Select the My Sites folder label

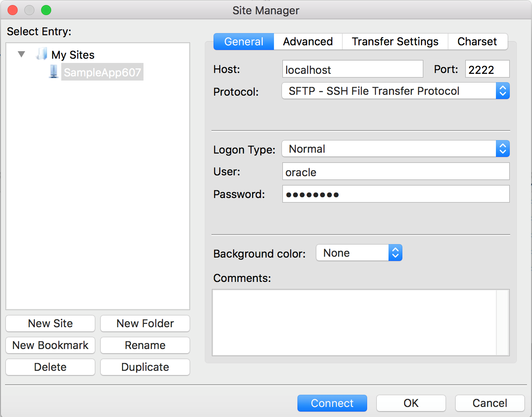tap(73, 55)
